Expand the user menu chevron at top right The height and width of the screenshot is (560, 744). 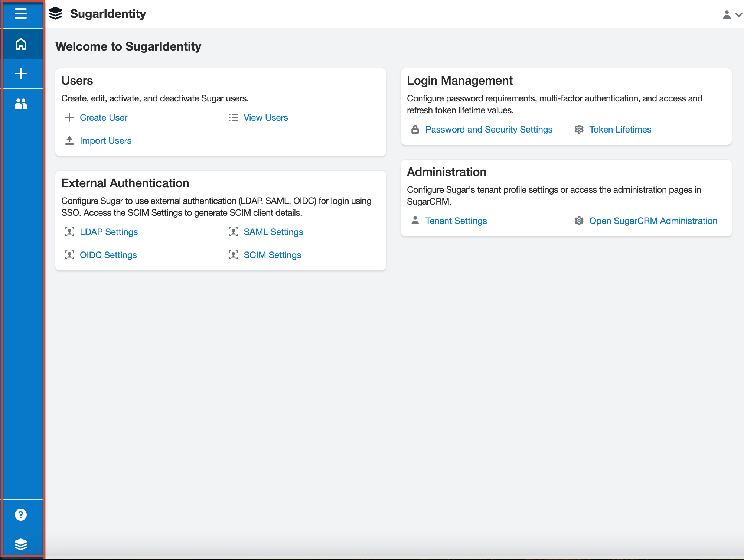[x=739, y=15]
